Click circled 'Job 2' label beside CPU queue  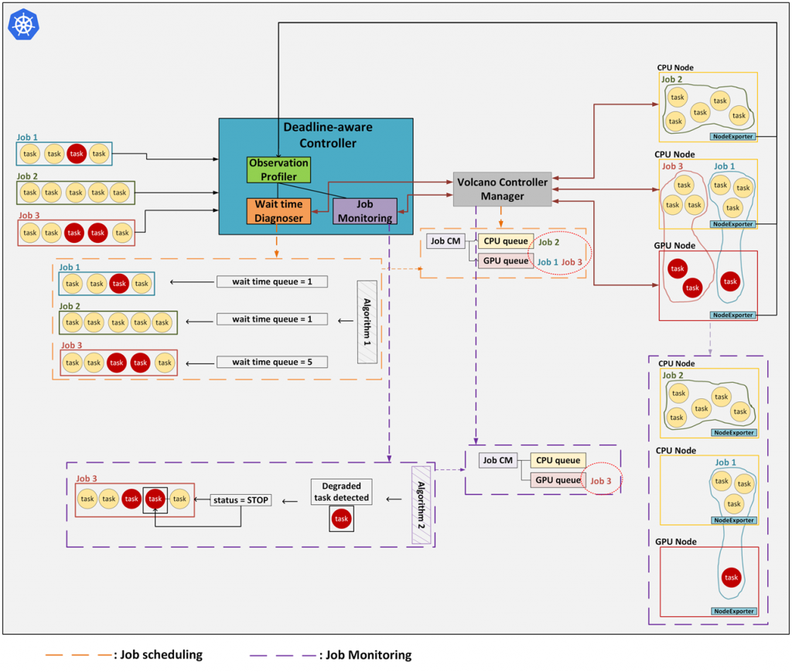pos(548,242)
